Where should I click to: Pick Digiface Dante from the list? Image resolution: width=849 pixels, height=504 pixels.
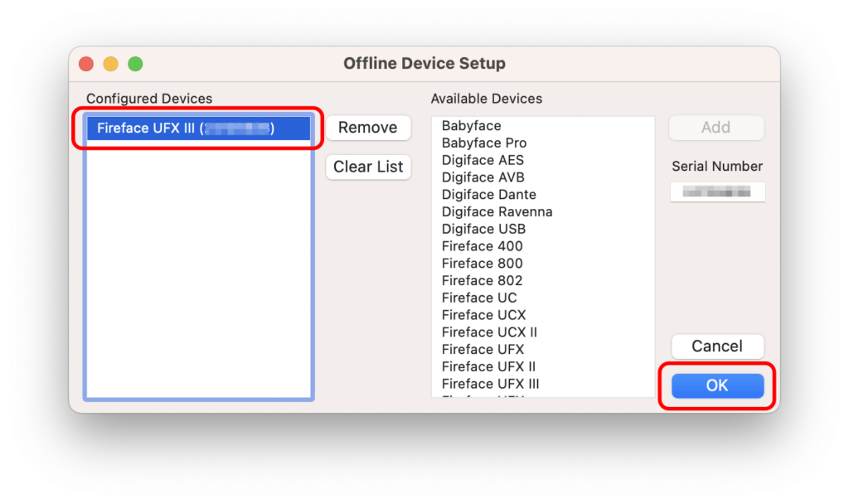tap(488, 194)
